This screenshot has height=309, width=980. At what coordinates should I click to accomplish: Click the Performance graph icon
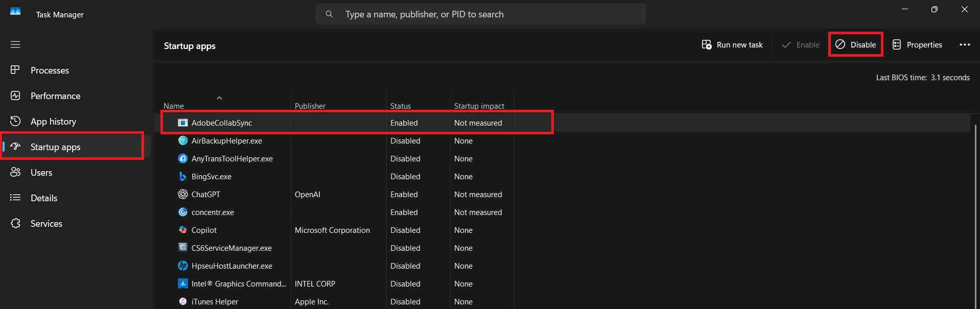15,96
